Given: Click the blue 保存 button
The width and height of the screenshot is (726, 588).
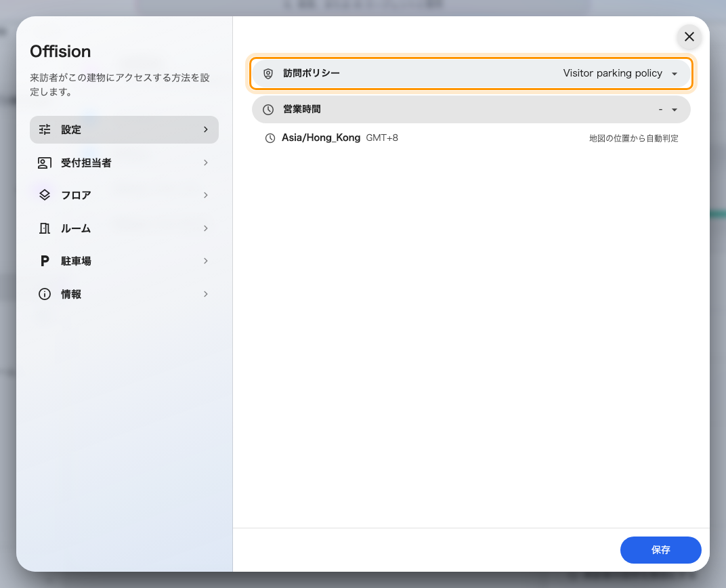Looking at the screenshot, I should tap(661, 550).
